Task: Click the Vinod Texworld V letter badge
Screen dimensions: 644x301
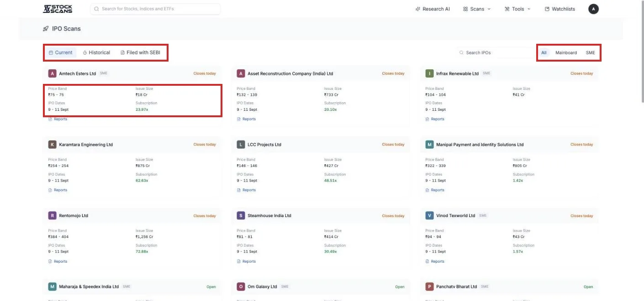Action: (429, 216)
